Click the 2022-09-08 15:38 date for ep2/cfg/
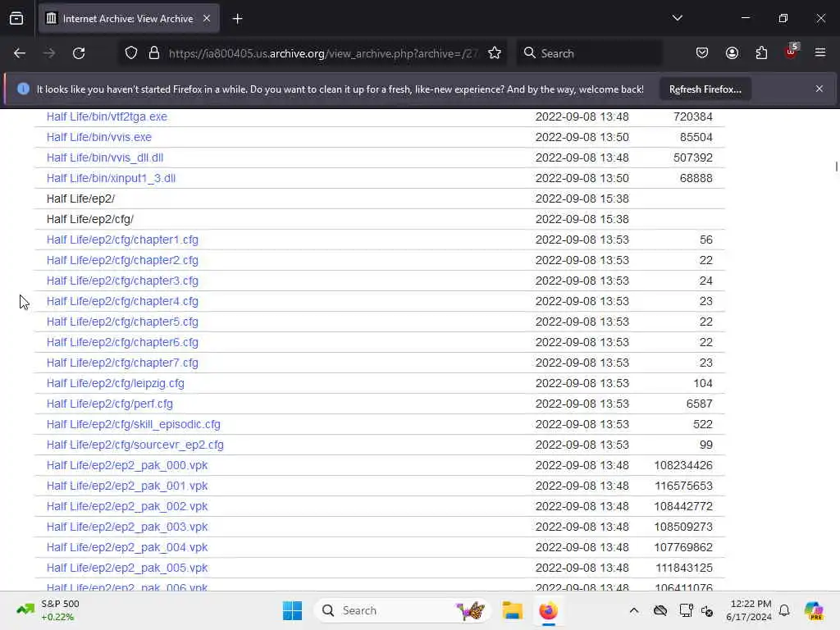 click(582, 219)
